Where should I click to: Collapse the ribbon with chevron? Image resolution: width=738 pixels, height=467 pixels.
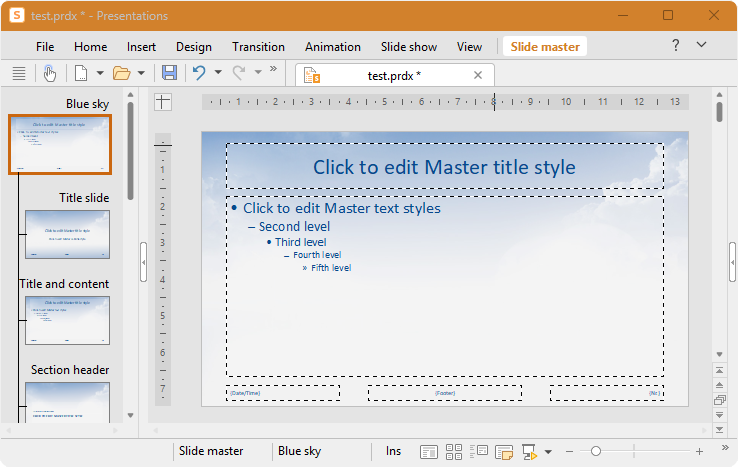(701, 45)
